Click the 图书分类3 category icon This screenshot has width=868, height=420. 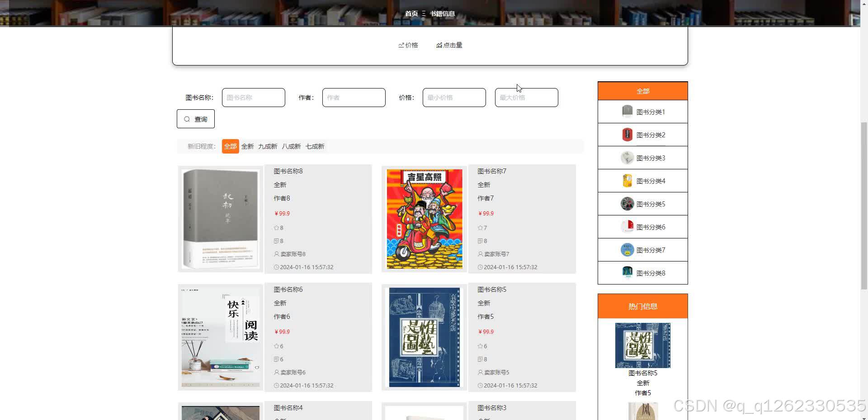[x=627, y=158]
